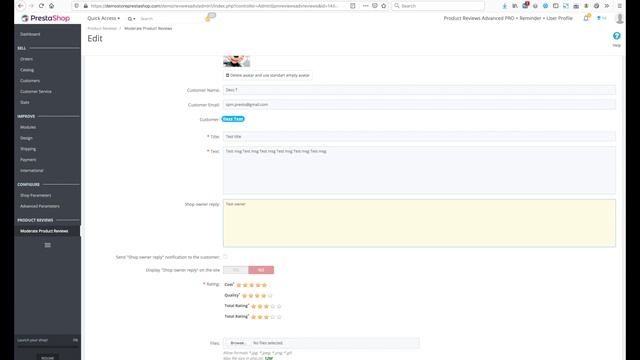Switch Display Shop owner reply to No
Viewport: 640px width, 360px height.
tap(261, 270)
